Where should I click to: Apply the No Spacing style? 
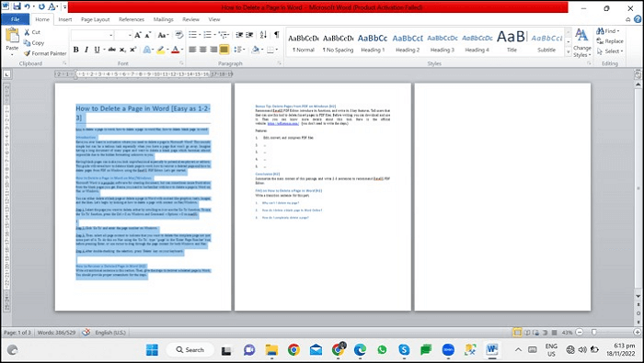coord(338,42)
